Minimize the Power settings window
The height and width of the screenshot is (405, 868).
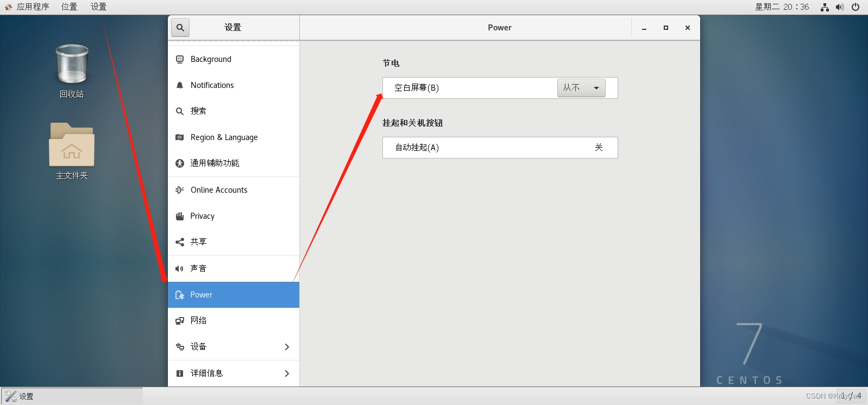(x=644, y=28)
